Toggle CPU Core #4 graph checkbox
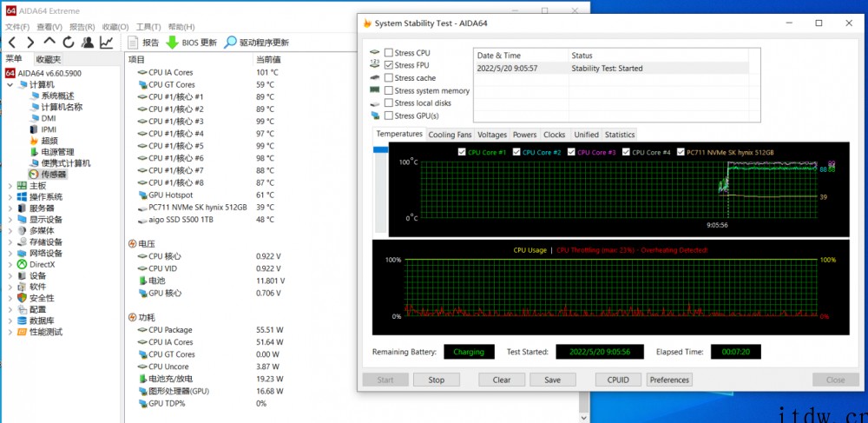The height and width of the screenshot is (423, 868). pos(626,152)
